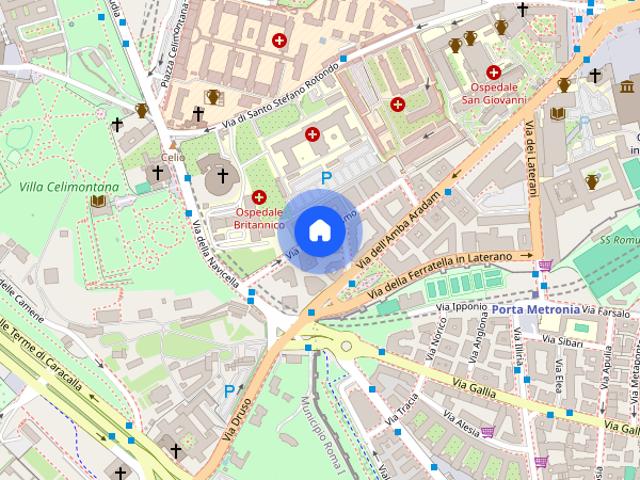Click the Via Tracia street label
Image resolution: width=640 pixels, height=480 pixels.
(x=402, y=409)
